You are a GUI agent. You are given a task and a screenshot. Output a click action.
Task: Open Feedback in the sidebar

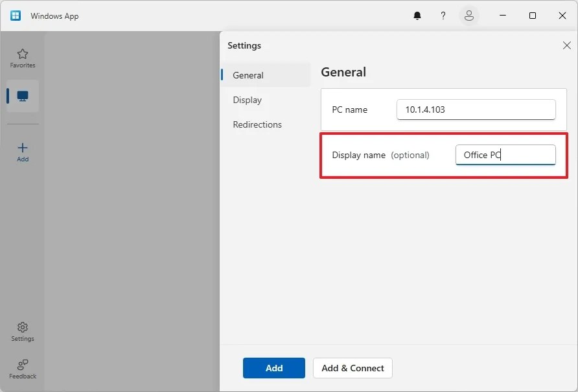pos(23,369)
